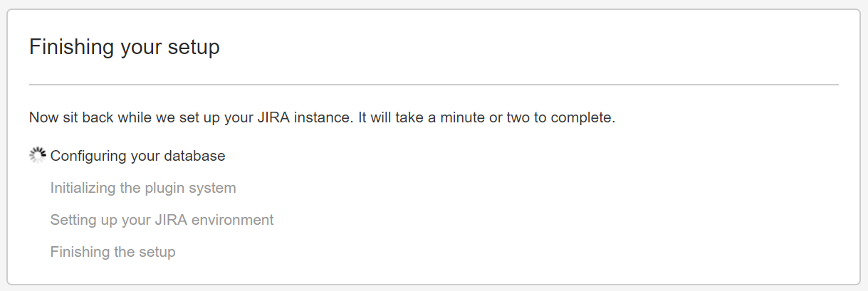Viewport: 868px width, 291px height.
Task: Select the 'Setting up your JIRA environment' step
Action: (162, 220)
